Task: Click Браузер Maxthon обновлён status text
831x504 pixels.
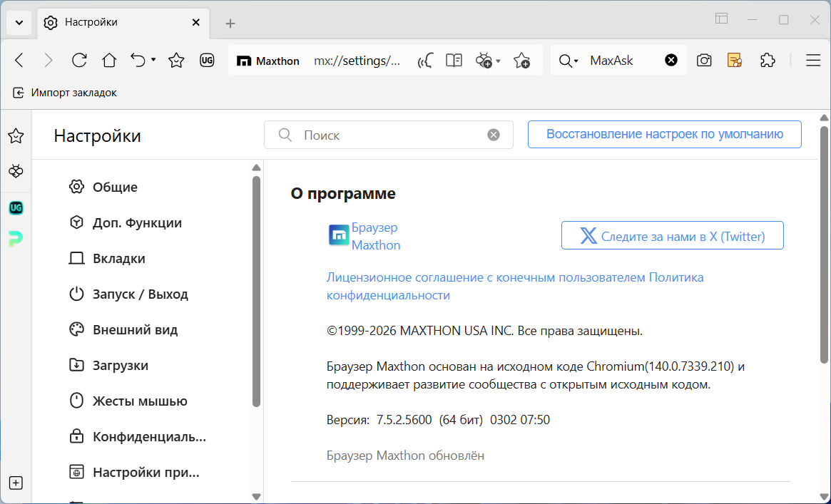Action: [405, 456]
